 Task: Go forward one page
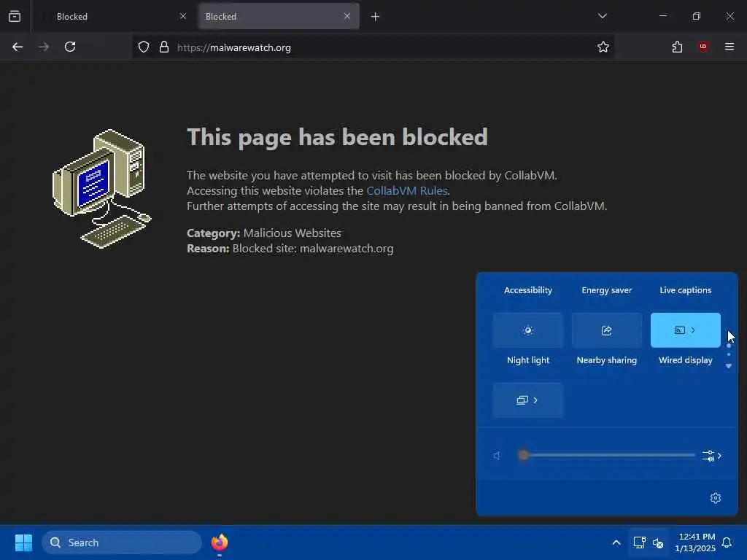[x=44, y=47]
